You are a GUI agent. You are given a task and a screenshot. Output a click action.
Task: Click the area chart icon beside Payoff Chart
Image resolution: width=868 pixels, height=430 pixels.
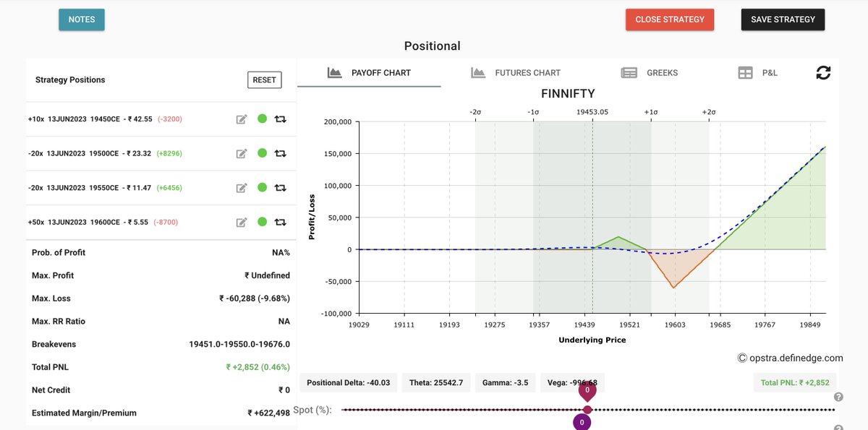(x=334, y=72)
